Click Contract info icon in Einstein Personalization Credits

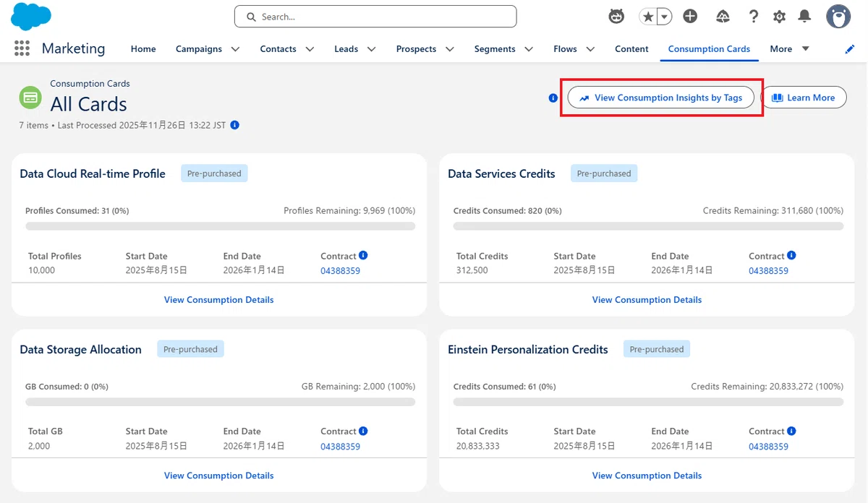791,431
